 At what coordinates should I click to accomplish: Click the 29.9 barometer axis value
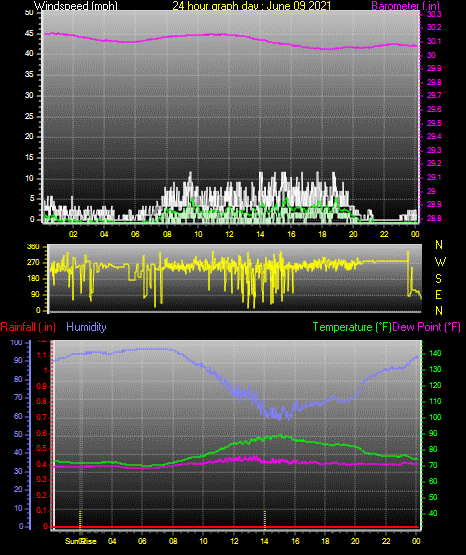pyautogui.click(x=434, y=68)
